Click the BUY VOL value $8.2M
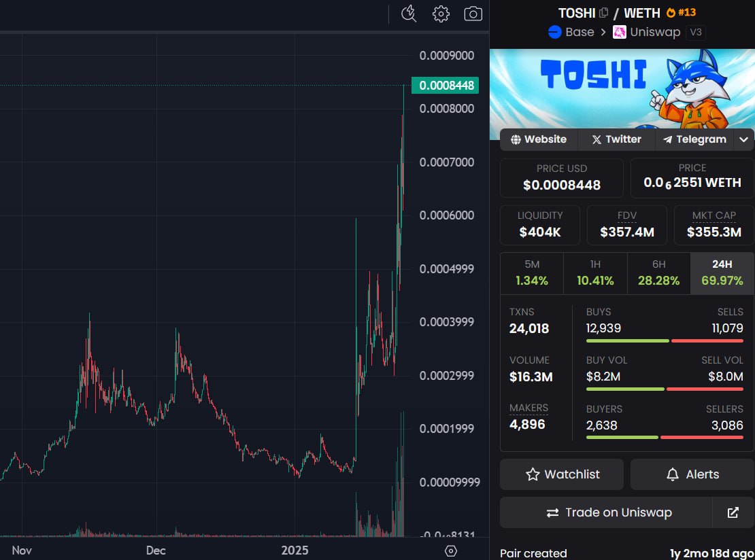Image resolution: width=755 pixels, height=560 pixels. 603,377
